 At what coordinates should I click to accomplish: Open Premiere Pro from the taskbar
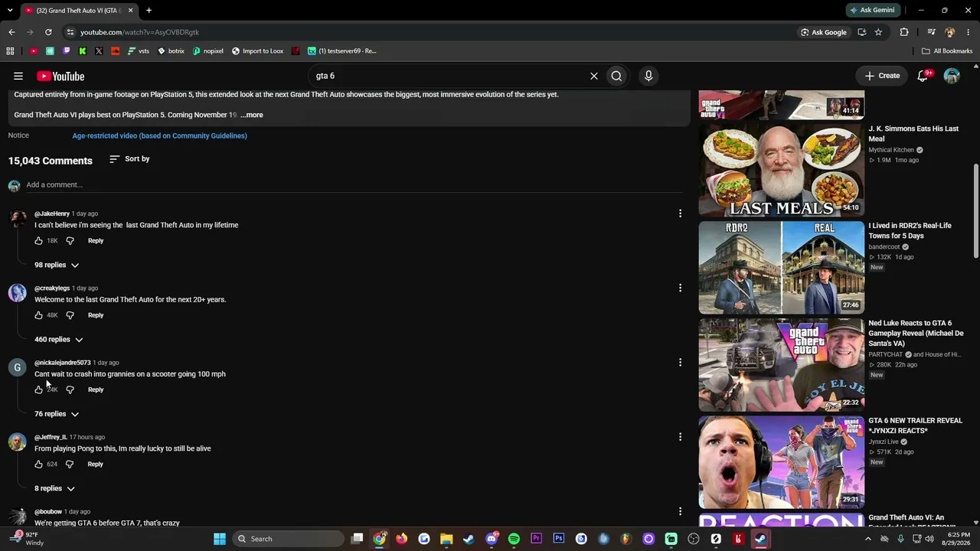tap(536, 539)
